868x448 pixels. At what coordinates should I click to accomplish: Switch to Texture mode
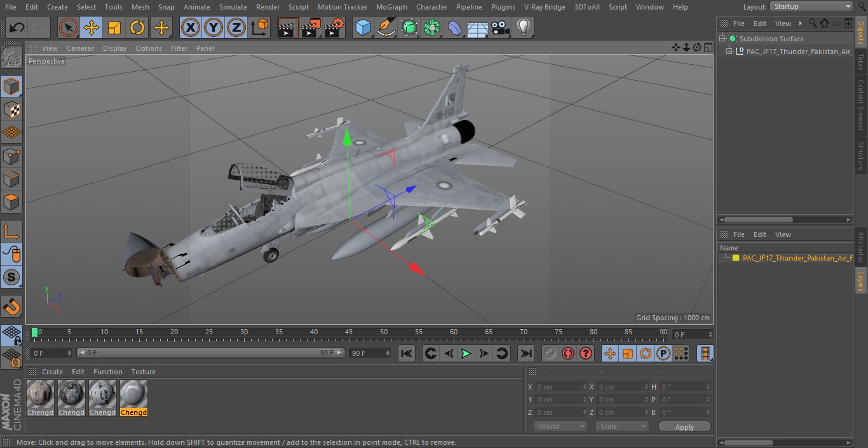tap(11, 109)
